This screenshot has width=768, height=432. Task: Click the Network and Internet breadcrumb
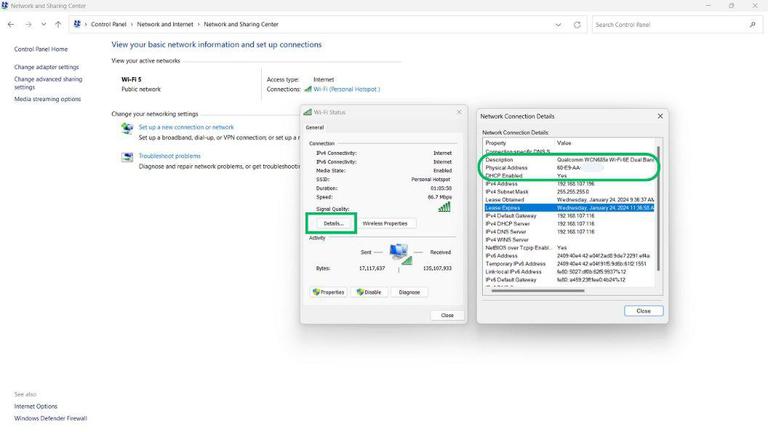pos(165,24)
